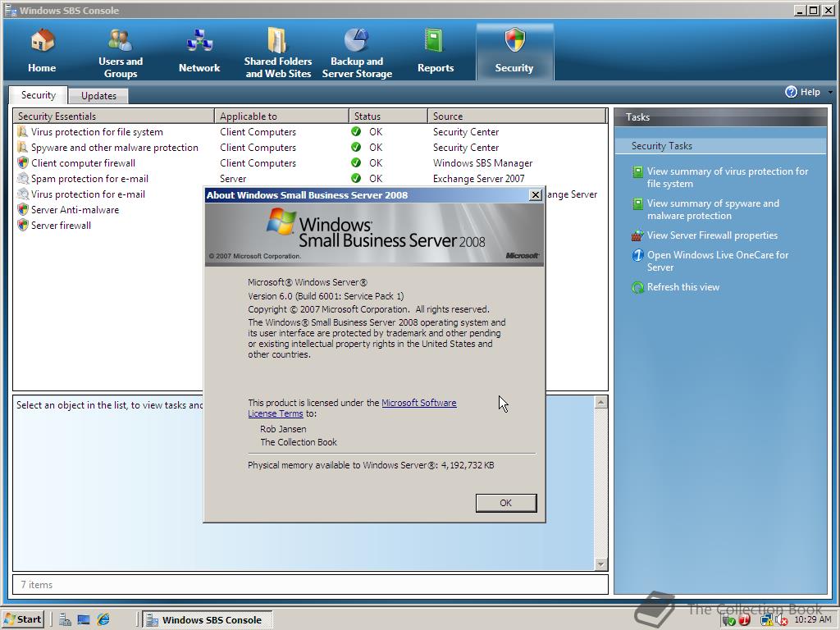The width and height of the screenshot is (840, 630).
Task: Open Server Manager quick launch icon
Action: pyautogui.click(x=65, y=619)
